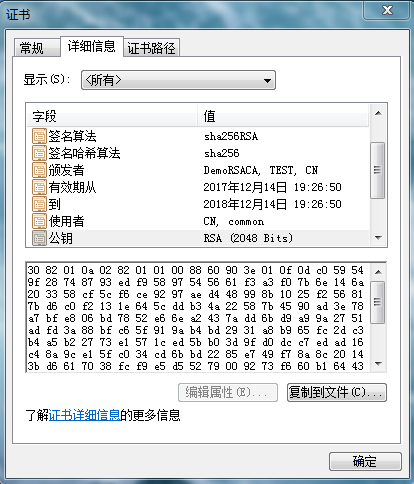Click the 使用者 row icon
The height and width of the screenshot is (484, 414).
click(x=39, y=221)
